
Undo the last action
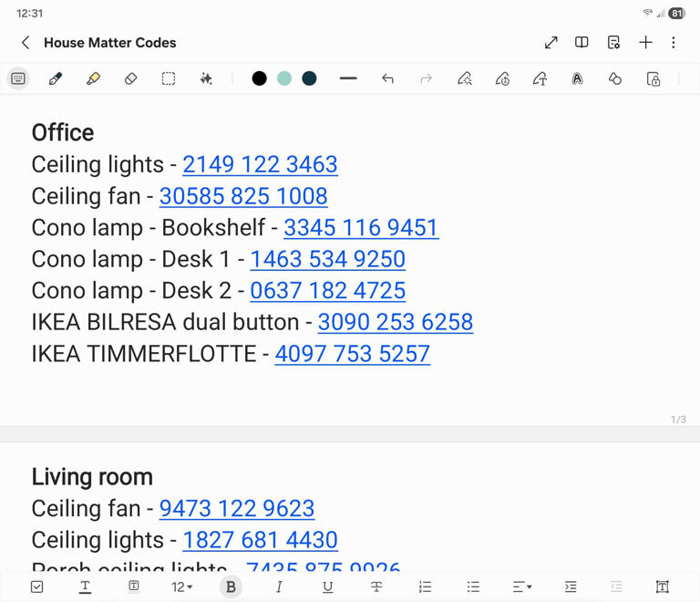click(x=387, y=79)
